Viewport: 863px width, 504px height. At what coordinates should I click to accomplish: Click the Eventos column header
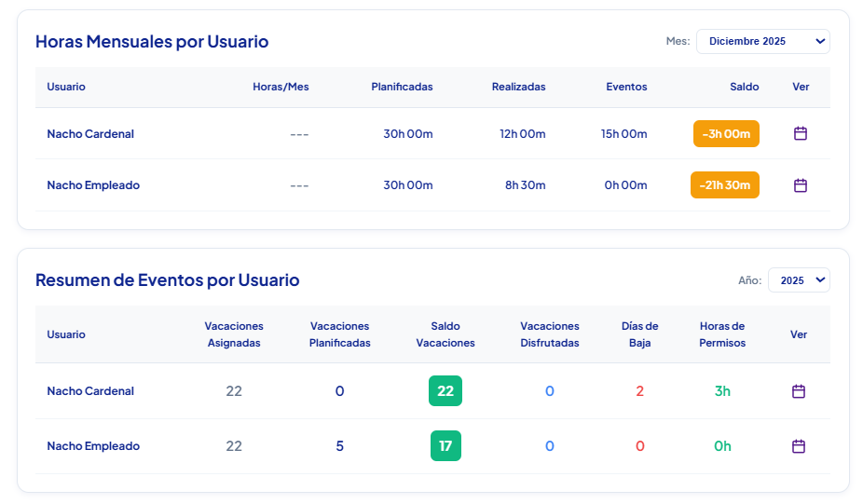pos(626,87)
